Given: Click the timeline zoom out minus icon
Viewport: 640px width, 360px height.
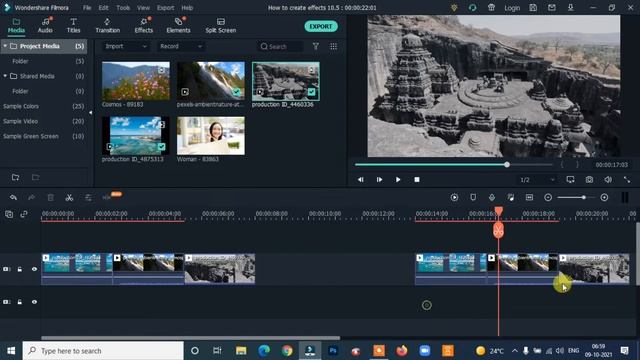Looking at the screenshot, I should click(548, 198).
